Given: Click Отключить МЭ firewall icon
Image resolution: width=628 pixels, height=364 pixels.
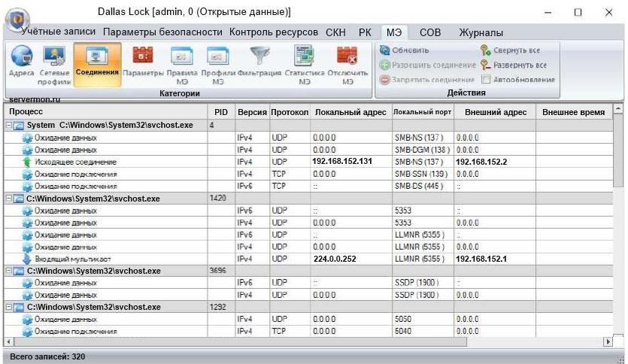Looking at the screenshot, I should (x=347, y=65).
